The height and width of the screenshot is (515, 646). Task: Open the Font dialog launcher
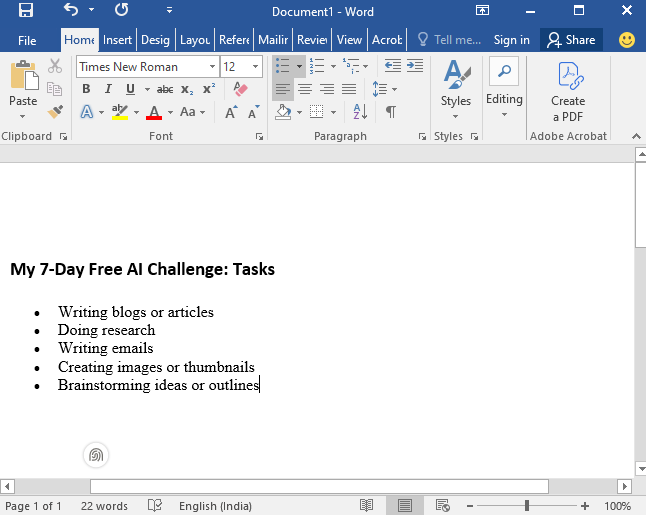coord(259,136)
